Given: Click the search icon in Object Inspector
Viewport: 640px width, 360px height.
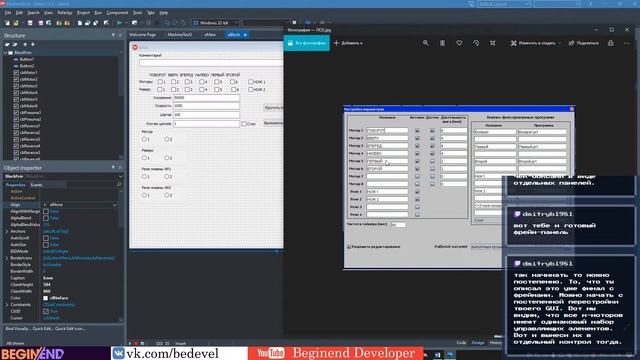Looking at the screenshot, I should pos(119,185).
